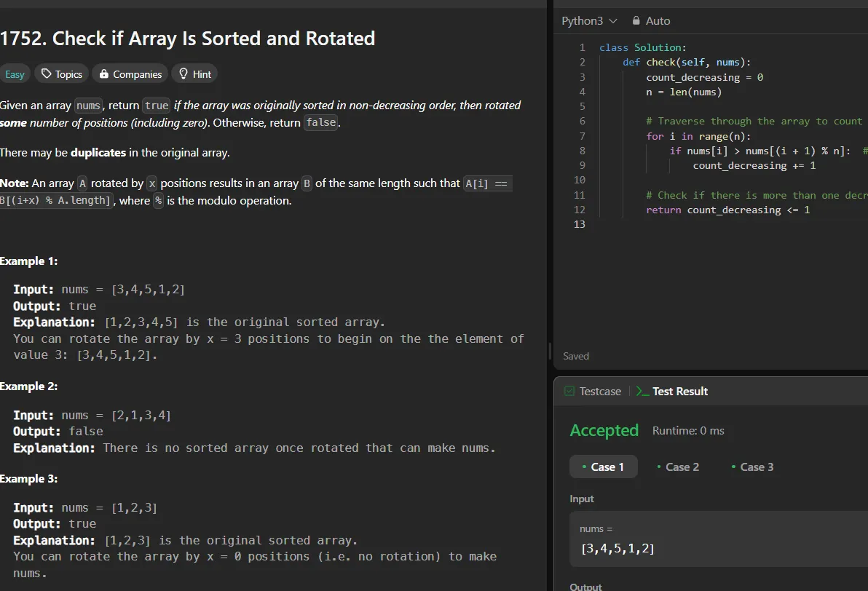
Task: Click the green checkmark icon beside Testcase
Action: (569, 391)
